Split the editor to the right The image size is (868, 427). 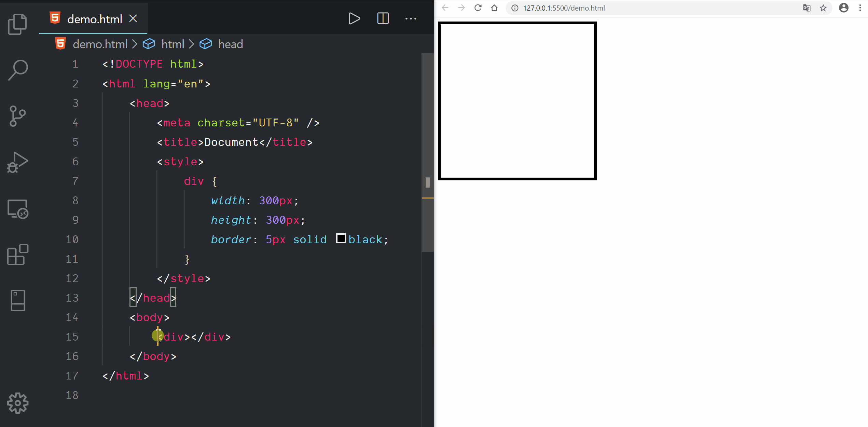[x=383, y=18]
